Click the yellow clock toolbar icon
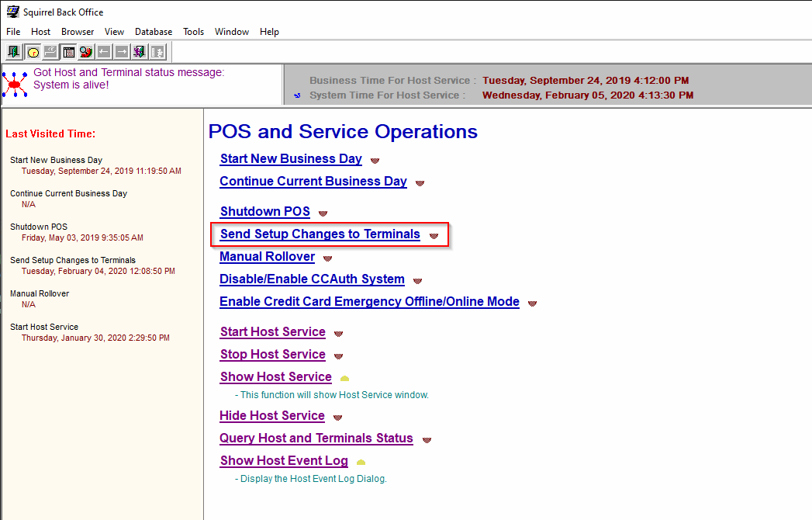Screen dimensions: 812x520 pyautogui.click(x=33, y=52)
